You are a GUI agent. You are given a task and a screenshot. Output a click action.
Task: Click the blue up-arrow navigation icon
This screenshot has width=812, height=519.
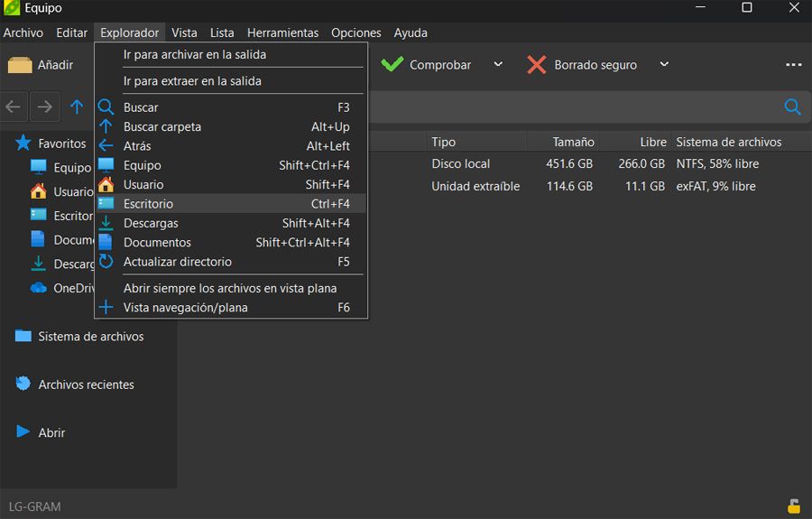77,107
